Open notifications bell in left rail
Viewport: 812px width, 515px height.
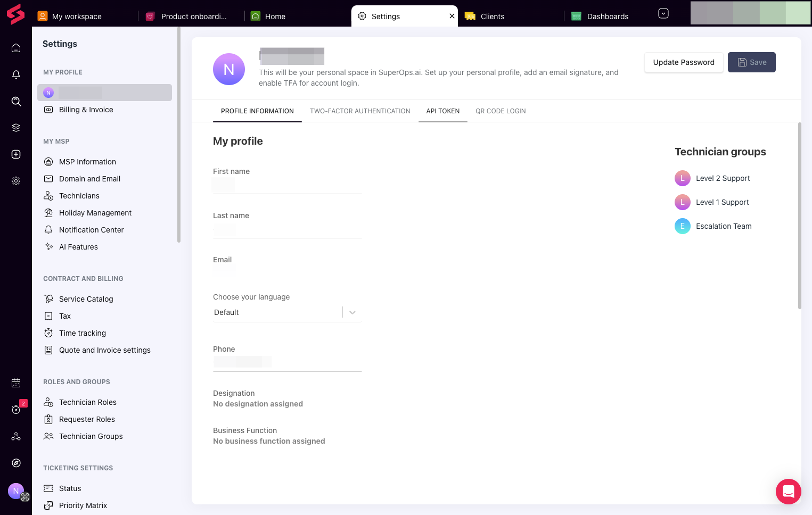(16, 74)
